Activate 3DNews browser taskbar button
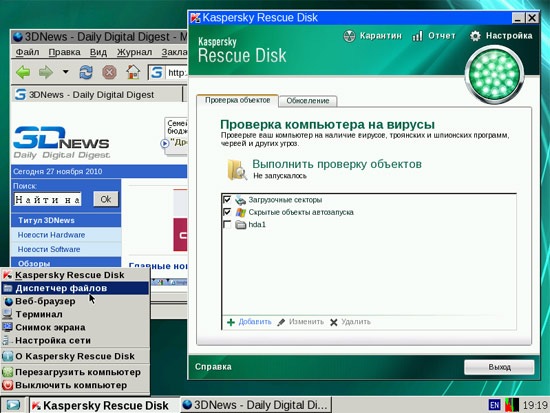Screen dimensions: 550x413 (x=256, y=405)
